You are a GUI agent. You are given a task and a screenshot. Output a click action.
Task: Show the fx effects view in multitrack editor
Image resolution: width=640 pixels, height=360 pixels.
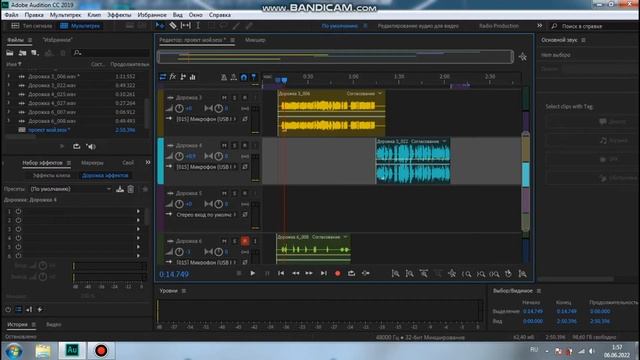point(173,77)
